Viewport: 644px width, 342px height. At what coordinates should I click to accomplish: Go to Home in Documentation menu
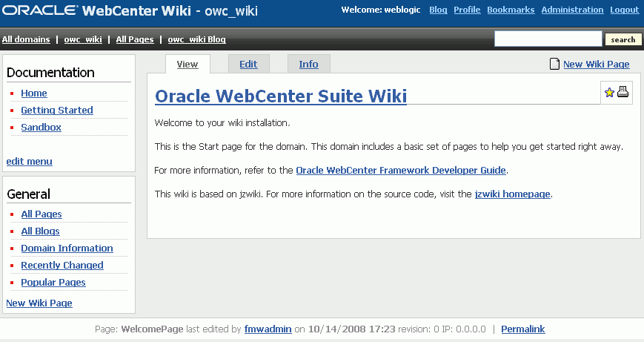pos(34,93)
